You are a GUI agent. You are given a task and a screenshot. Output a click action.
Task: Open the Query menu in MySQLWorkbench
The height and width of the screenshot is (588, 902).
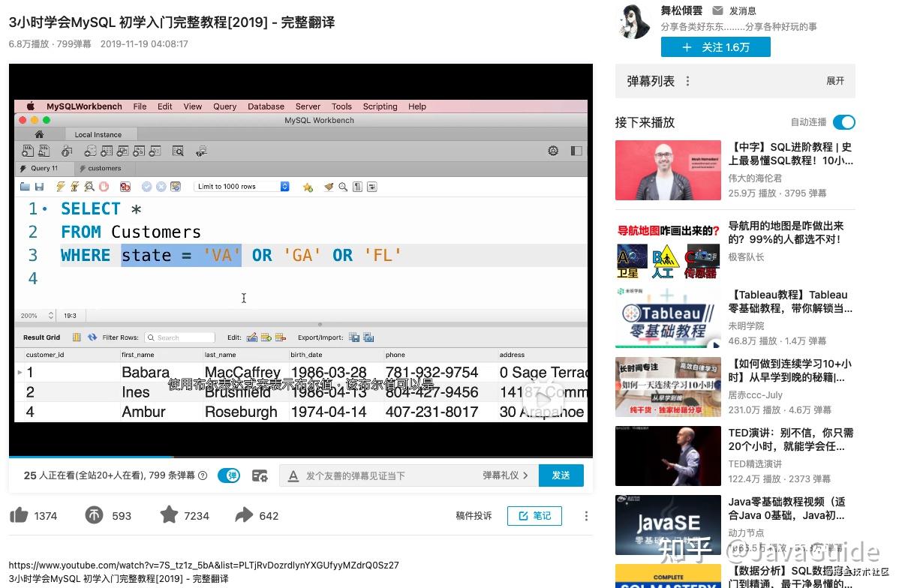224,106
